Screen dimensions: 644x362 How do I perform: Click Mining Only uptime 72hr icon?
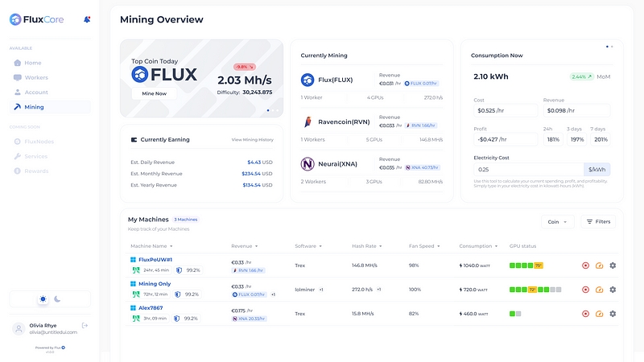pyautogui.click(x=136, y=294)
